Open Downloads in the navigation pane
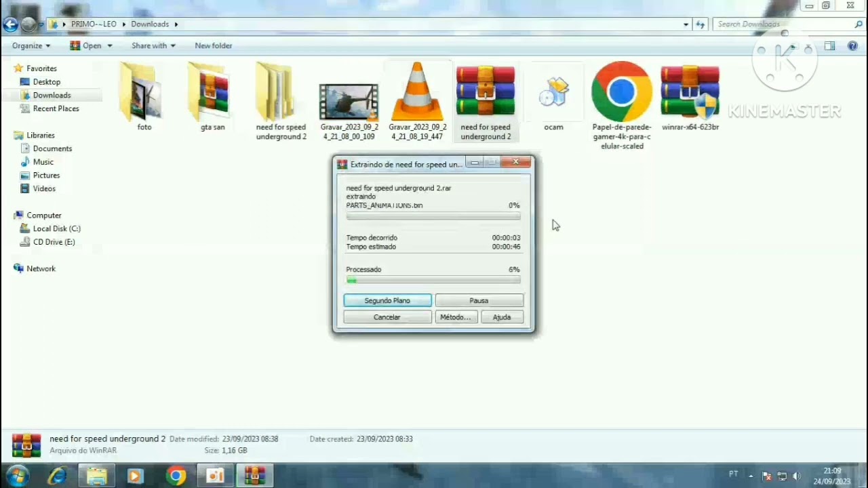Image resolution: width=868 pixels, height=488 pixels. coord(52,96)
